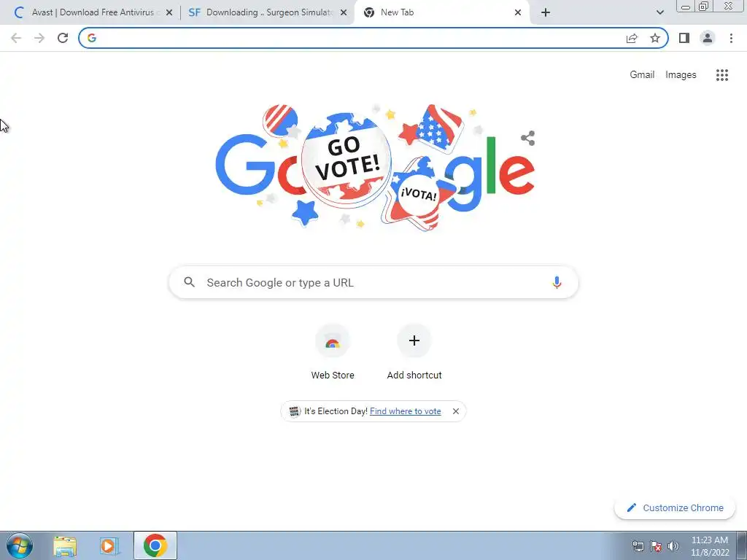
Task: Open the Web Store shortcut
Action: [333, 352]
